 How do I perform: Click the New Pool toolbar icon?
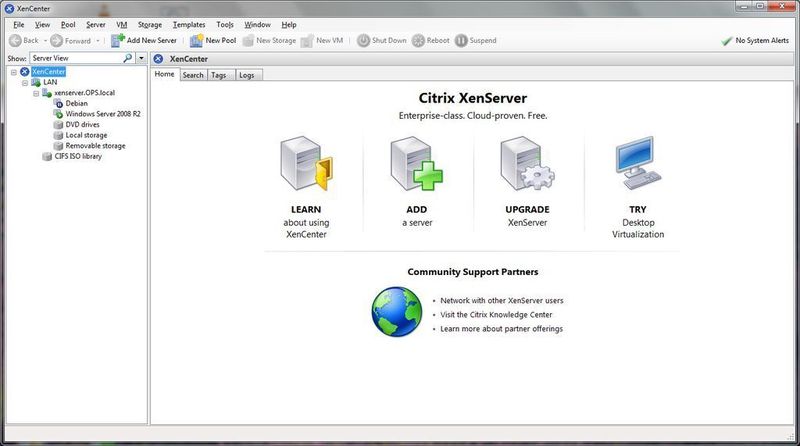coord(196,40)
